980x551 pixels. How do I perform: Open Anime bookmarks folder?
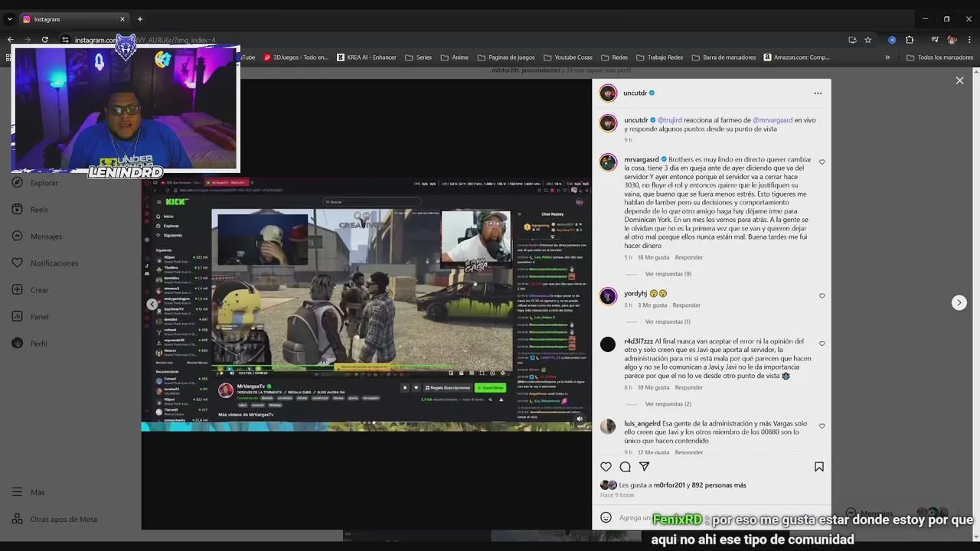point(454,57)
